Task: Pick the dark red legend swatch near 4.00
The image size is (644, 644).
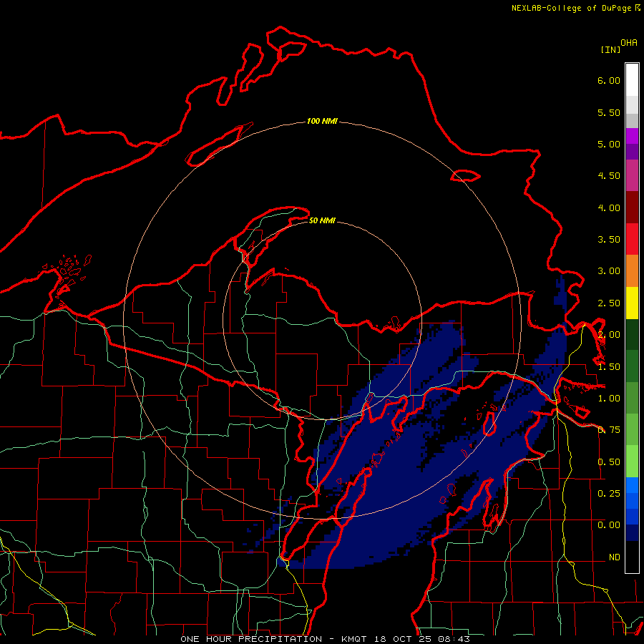Action: (632, 208)
